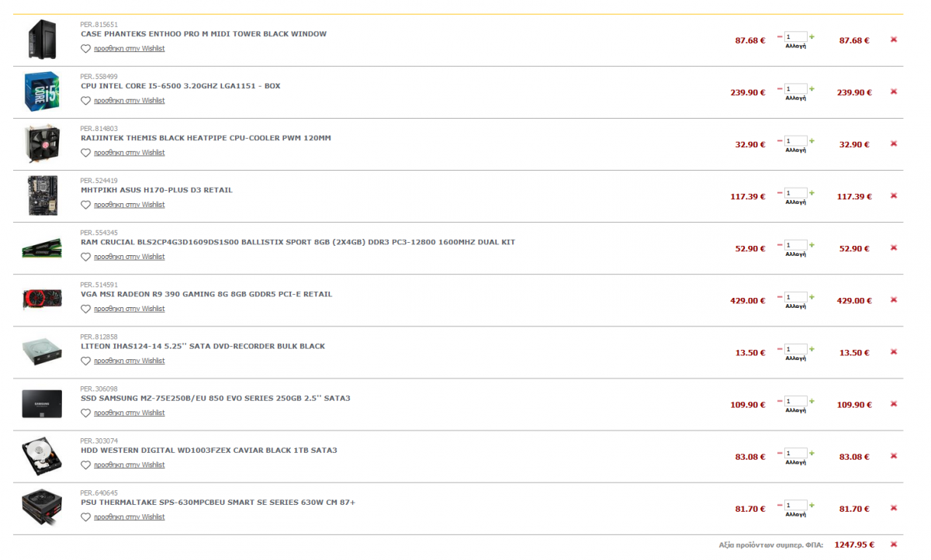Select the cart total 1247.95 € text

point(854,544)
